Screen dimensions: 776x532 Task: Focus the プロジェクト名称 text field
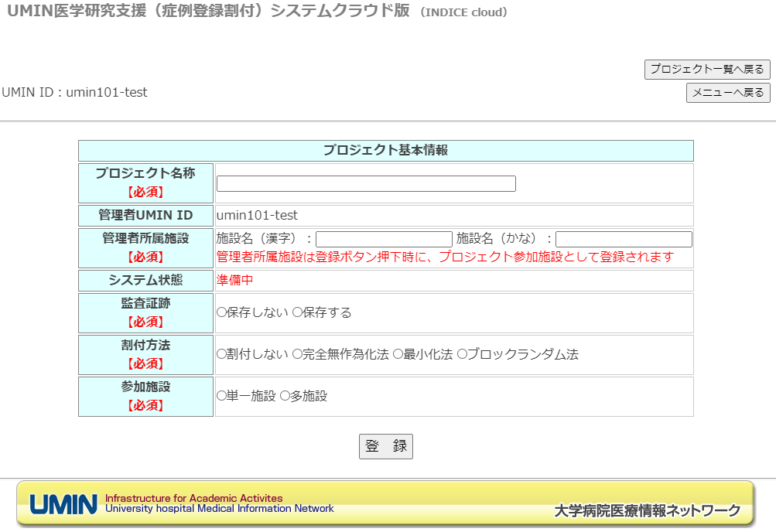pos(366,184)
